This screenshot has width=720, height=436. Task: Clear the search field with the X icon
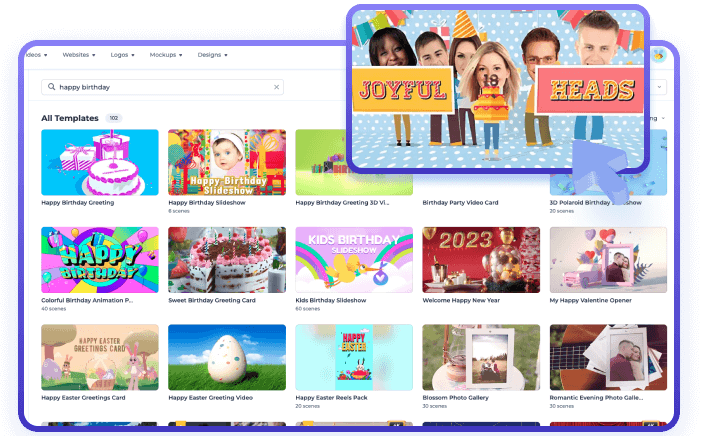(276, 87)
